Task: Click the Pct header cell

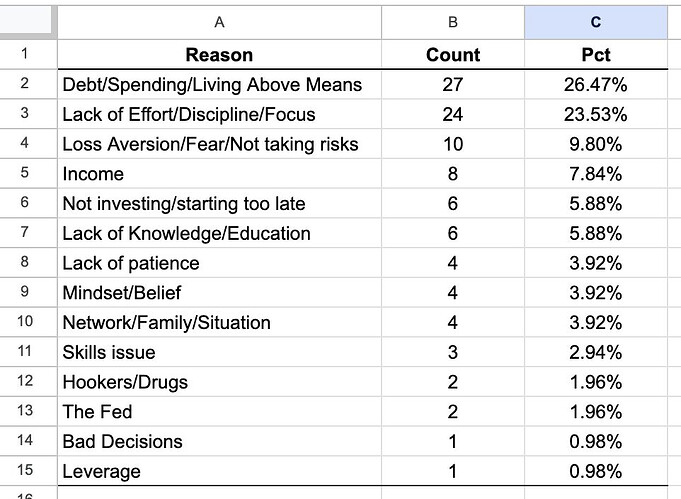Action: 596,55
